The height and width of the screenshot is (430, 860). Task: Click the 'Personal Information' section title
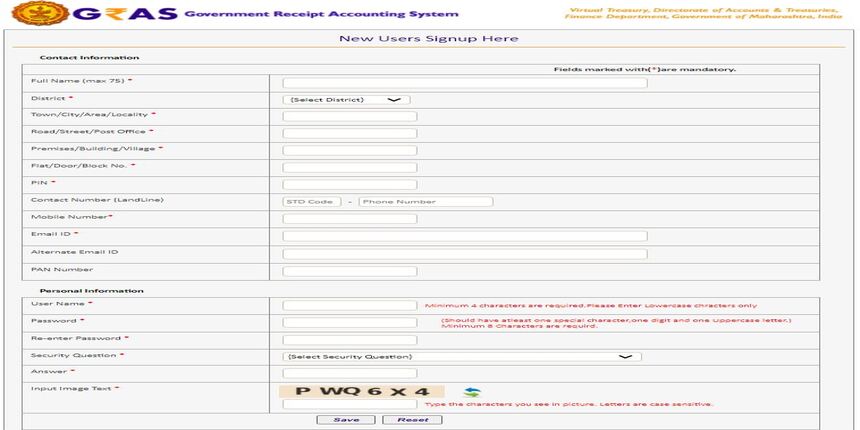tap(92, 291)
